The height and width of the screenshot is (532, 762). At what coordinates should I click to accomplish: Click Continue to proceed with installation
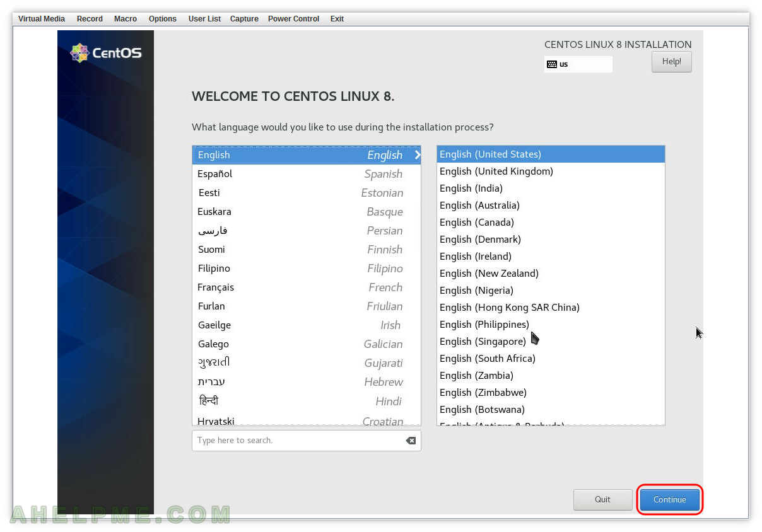coord(670,500)
